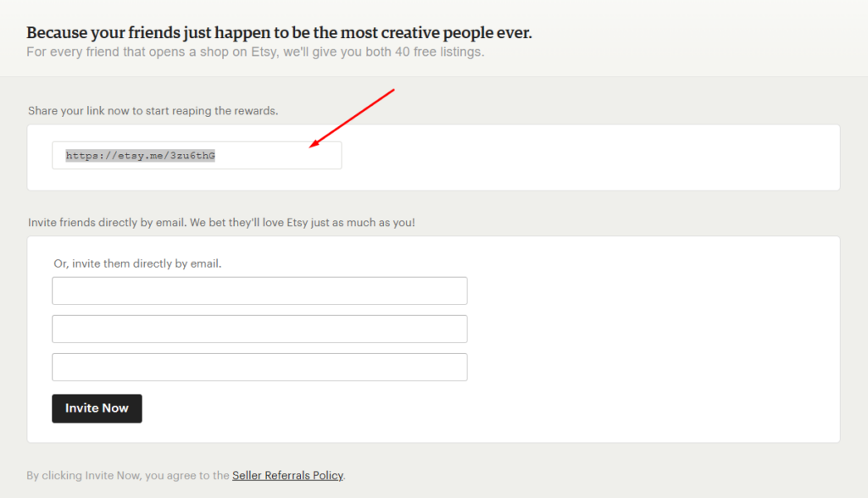Click the first email invite field
868x498 pixels.
pyautogui.click(x=259, y=291)
